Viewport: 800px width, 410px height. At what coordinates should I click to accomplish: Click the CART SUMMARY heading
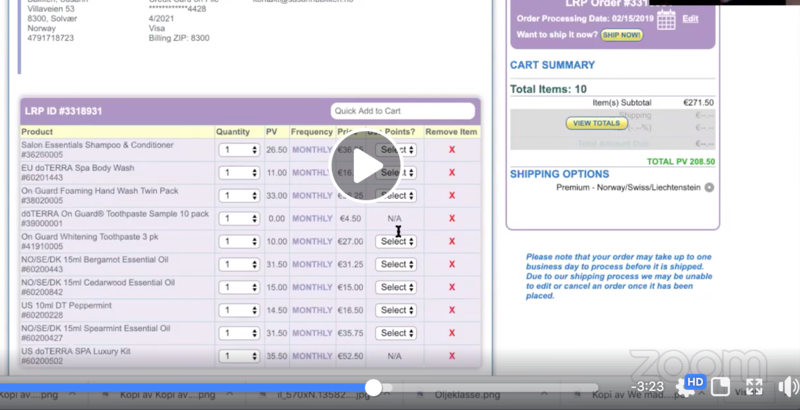tap(553, 65)
